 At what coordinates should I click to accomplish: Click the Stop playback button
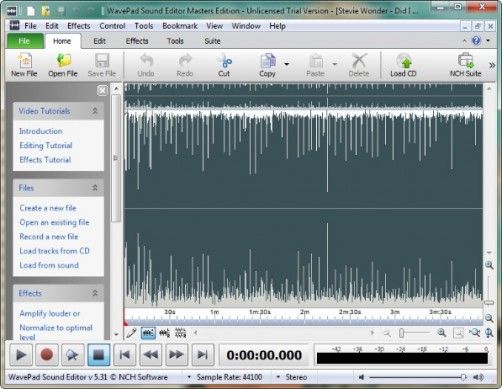coord(99,355)
